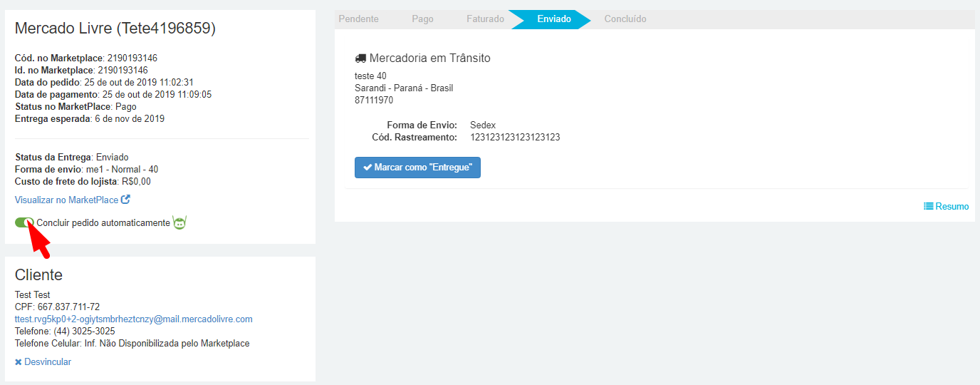Click postal code 87111970
This screenshot has width=980, height=385.
374,100
